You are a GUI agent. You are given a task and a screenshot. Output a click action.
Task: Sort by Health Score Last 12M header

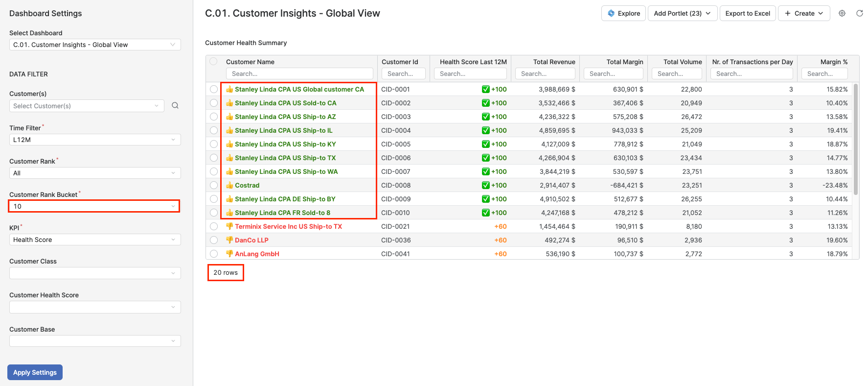pos(473,62)
